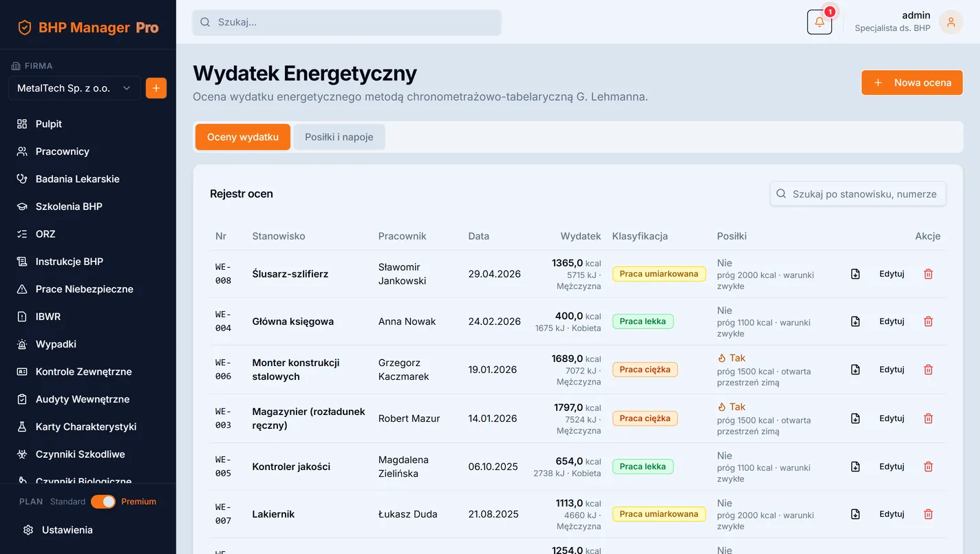Screen dimensions: 980x554
Task: Download document for Monter konstrukcji stalowych row
Action: [855, 370]
